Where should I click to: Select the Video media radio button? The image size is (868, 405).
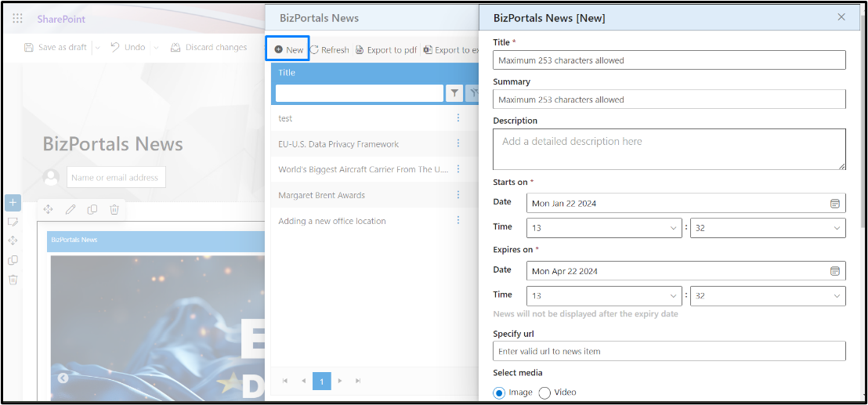coord(544,392)
